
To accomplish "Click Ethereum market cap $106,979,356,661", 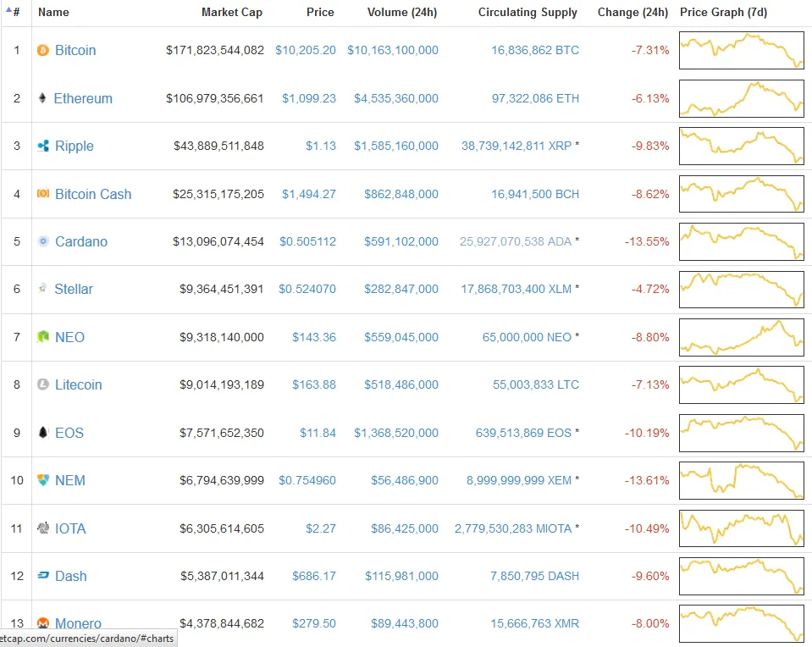I will point(215,98).
